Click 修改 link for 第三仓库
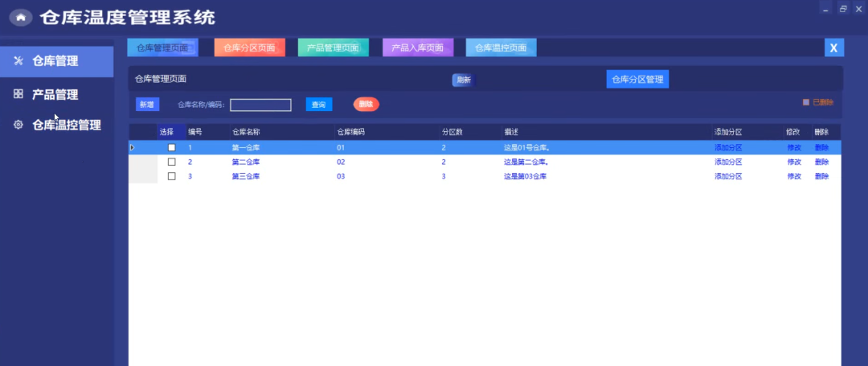This screenshot has width=868, height=366. (794, 176)
